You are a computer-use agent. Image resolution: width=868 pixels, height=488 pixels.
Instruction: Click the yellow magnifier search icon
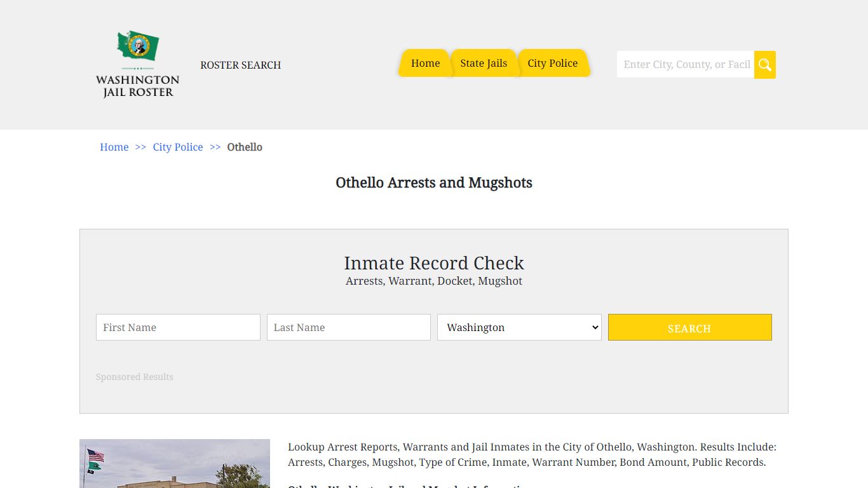point(765,65)
